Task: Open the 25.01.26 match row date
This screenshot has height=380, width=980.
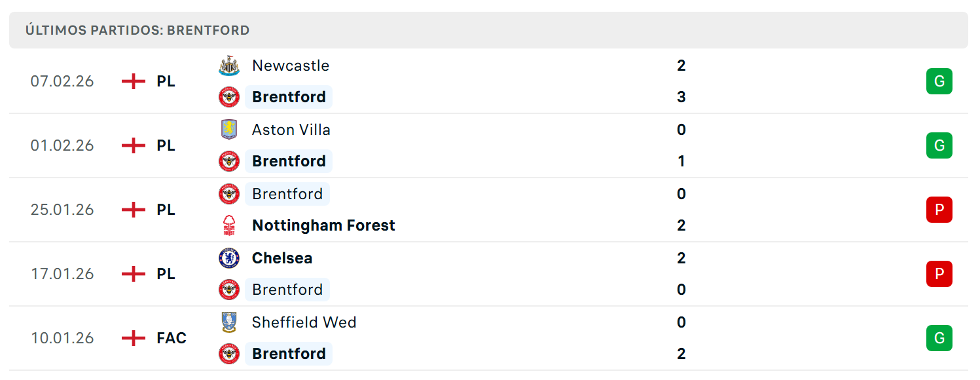Action: (x=62, y=210)
